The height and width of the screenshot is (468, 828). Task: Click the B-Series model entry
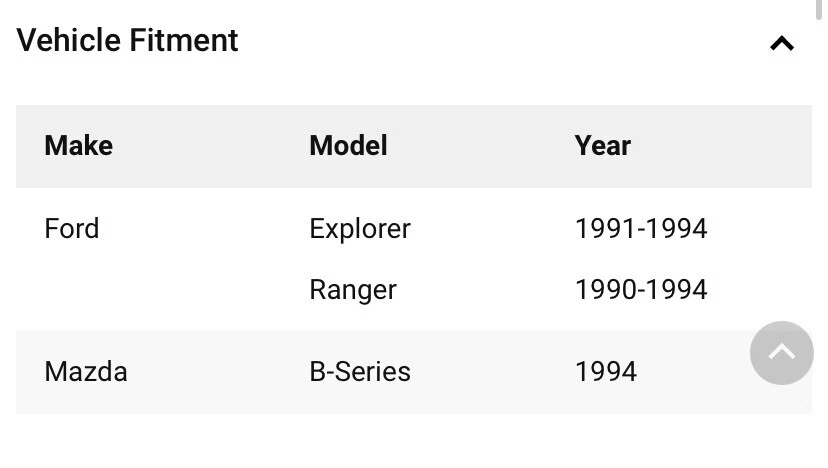click(360, 372)
